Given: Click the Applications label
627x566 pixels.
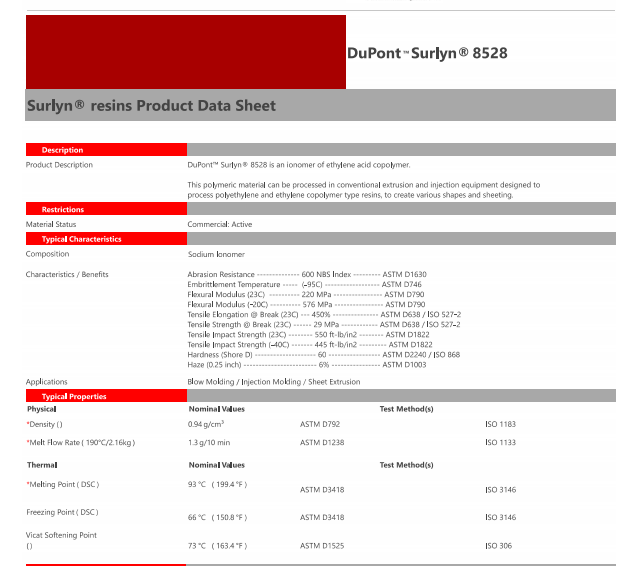Looking at the screenshot, I should [x=46, y=382].
